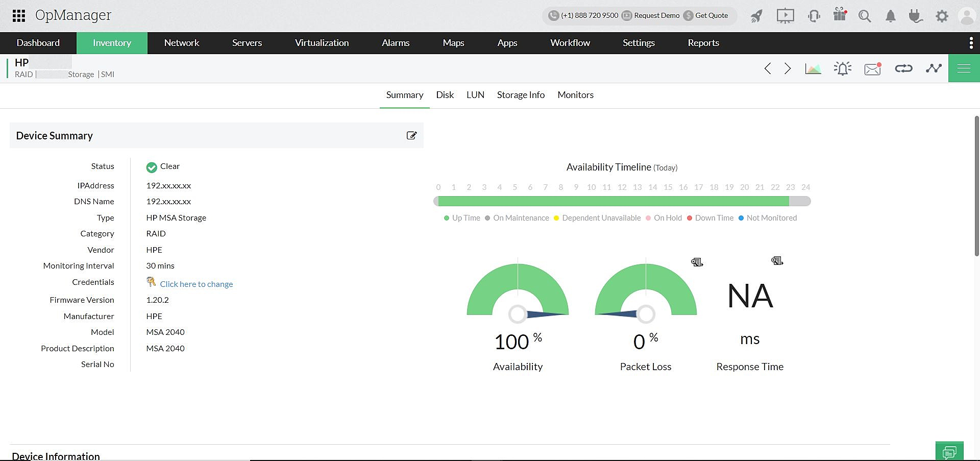Open the graphs chart icon near device header
Screen dimensions: 980x461
[813, 68]
